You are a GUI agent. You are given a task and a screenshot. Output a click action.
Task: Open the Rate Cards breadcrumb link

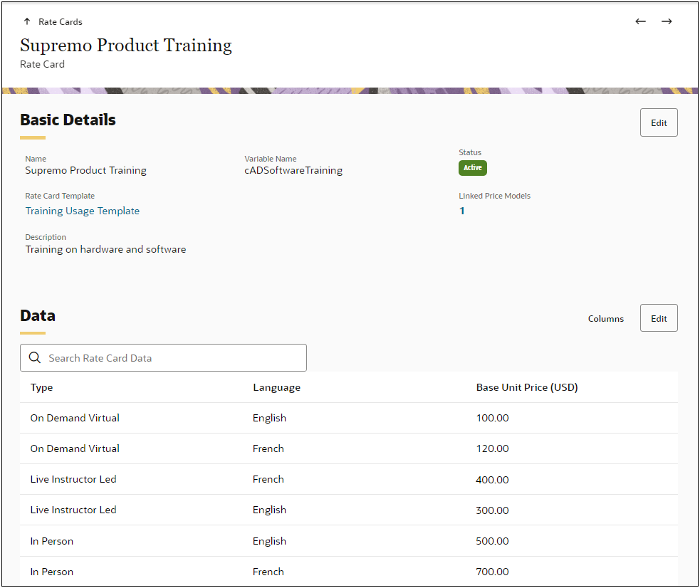pyautogui.click(x=61, y=22)
